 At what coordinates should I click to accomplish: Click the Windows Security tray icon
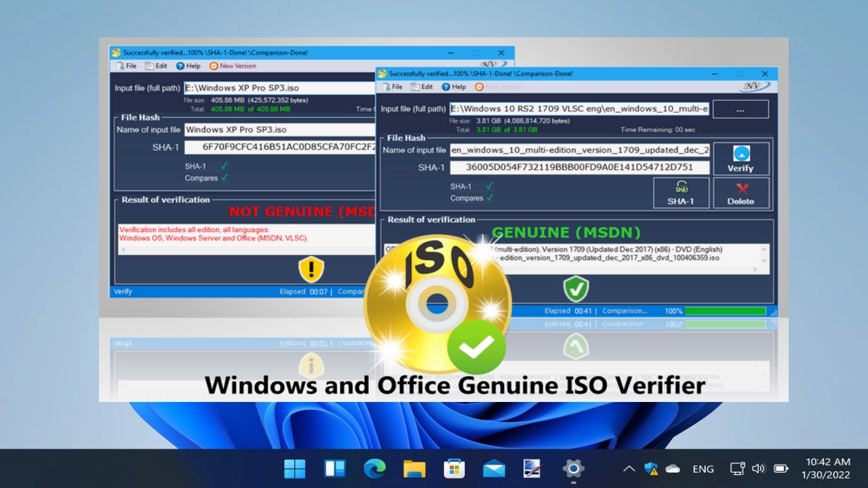(651, 468)
